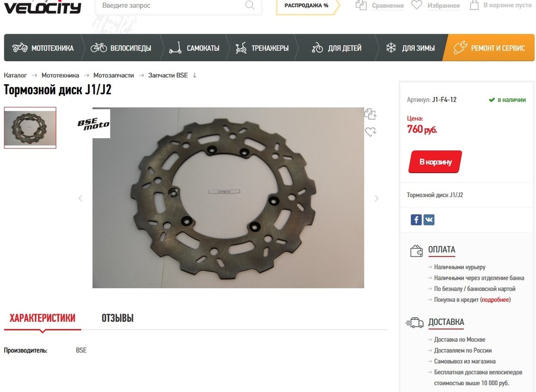
Task: Select the brake disc thumbnail
Action: pyautogui.click(x=30, y=128)
